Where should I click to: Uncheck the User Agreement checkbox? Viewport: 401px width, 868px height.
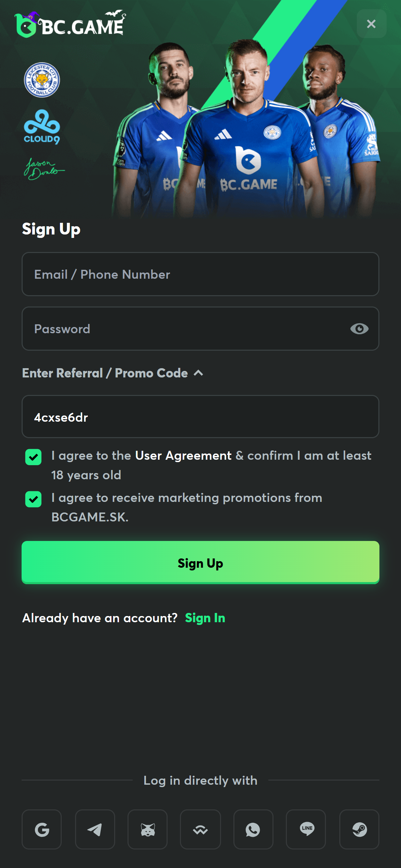34,457
